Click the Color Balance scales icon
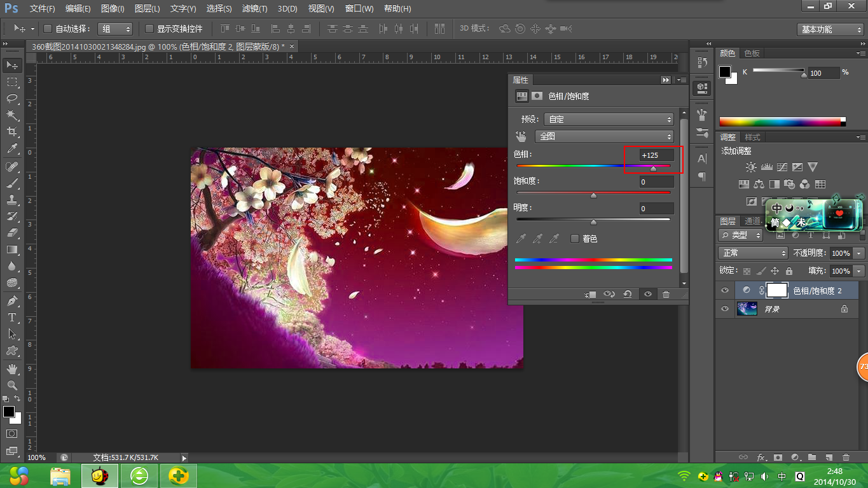Image resolution: width=868 pixels, height=488 pixels. 759,185
